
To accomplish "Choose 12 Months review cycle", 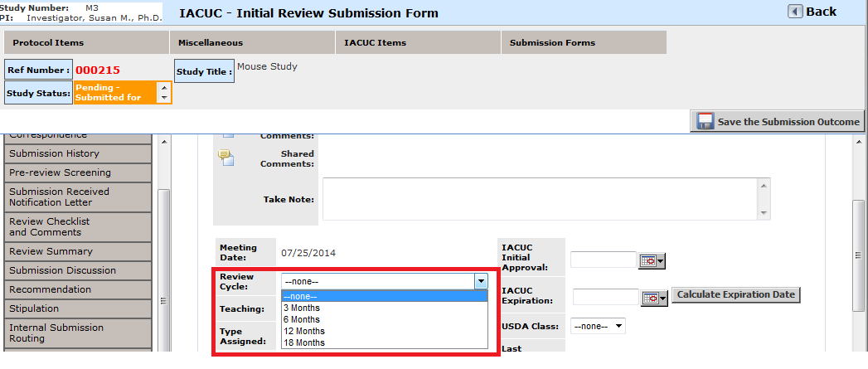I will point(384,332).
